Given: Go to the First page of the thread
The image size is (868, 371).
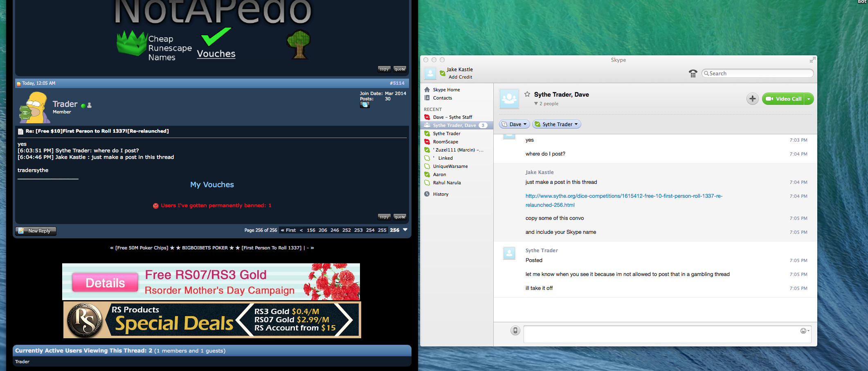Looking at the screenshot, I should [288, 230].
